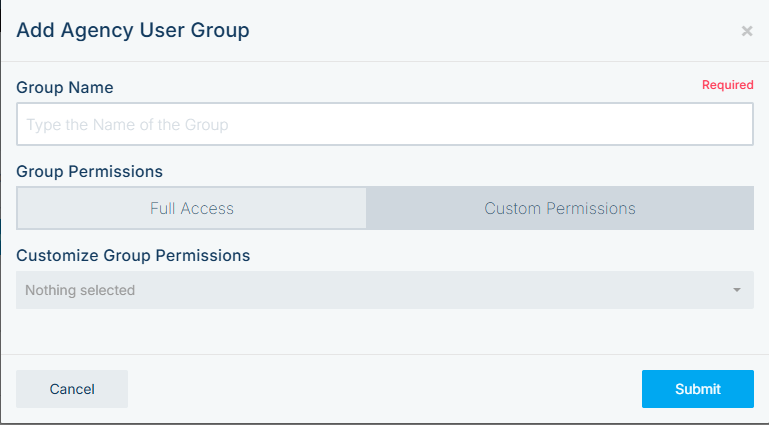Image resolution: width=769 pixels, height=425 pixels.
Task: Expand the 'Nothing selected' combo box
Action: click(385, 290)
